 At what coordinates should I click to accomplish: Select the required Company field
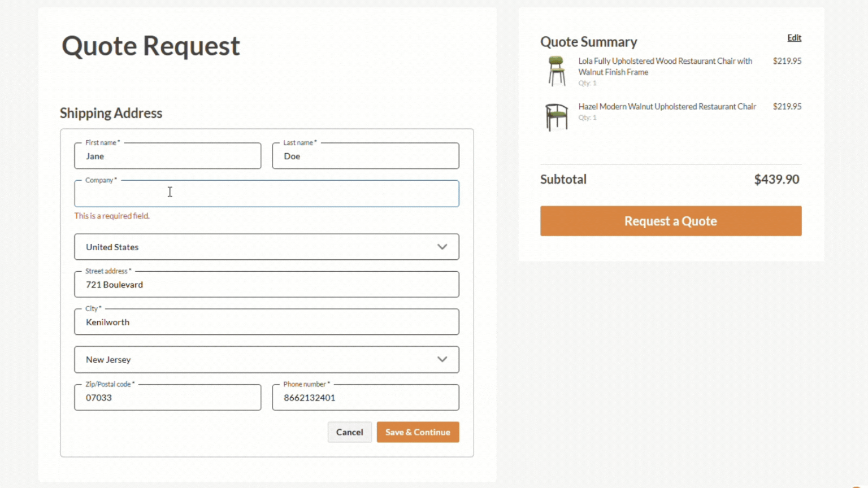[x=266, y=193]
